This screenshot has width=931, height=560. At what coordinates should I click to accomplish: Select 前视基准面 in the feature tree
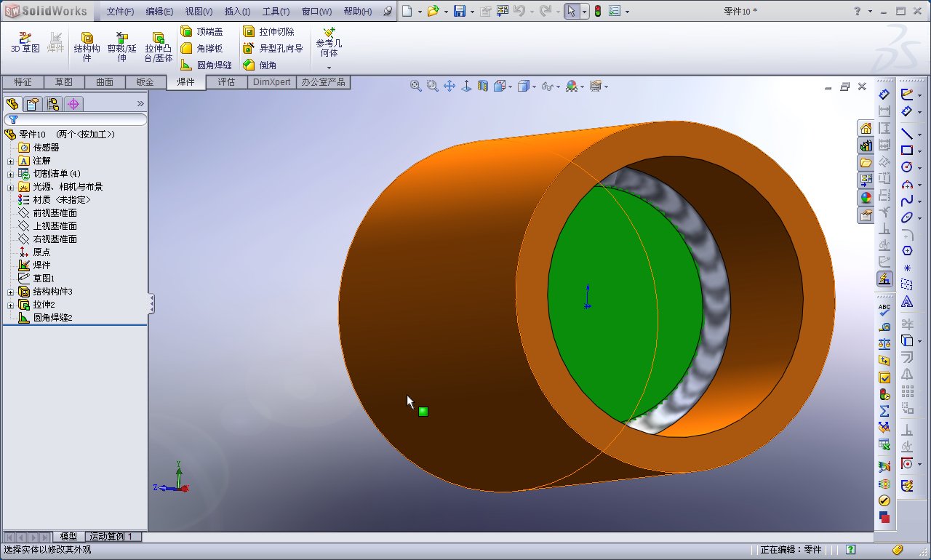[x=48, y=213]
